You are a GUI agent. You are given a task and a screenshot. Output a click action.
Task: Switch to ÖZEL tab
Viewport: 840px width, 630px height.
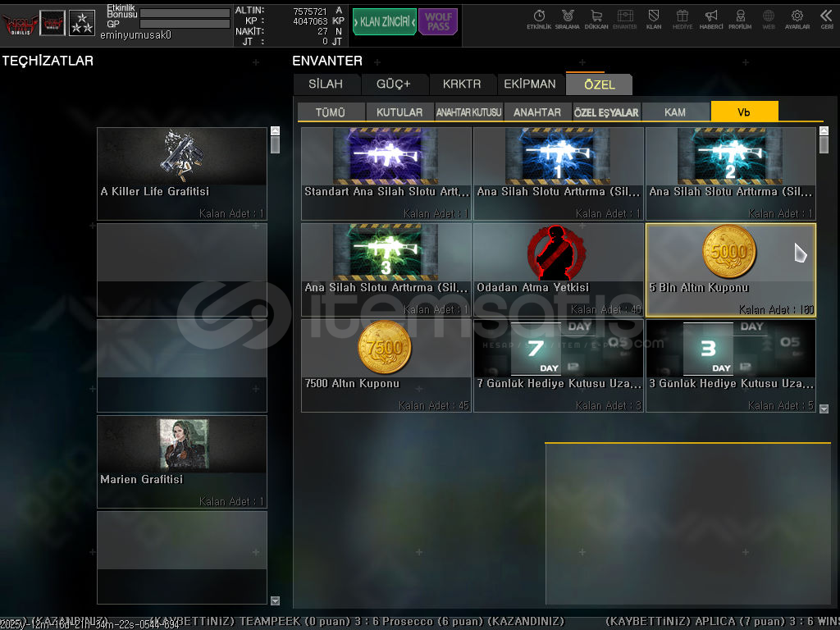[599, 84]
